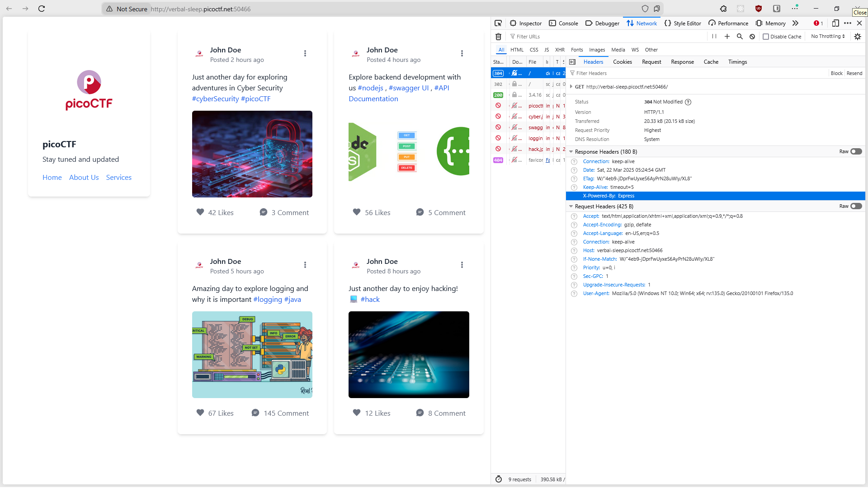Clear the network request log with the trash icon
Viewport: 868px width, 488px height.
click(498, 37)
